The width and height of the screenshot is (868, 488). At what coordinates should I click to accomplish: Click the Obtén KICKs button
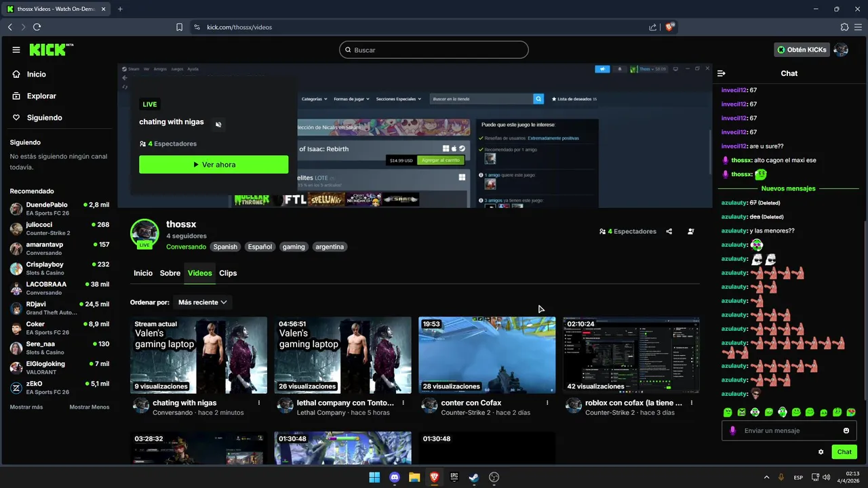pos(802,49)
